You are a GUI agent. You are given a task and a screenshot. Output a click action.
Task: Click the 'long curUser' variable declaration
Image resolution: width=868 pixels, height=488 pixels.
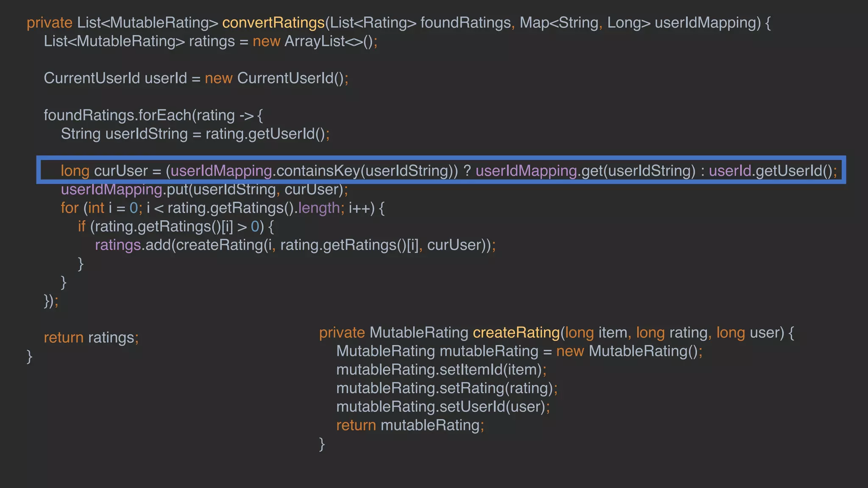coord(104,171)
